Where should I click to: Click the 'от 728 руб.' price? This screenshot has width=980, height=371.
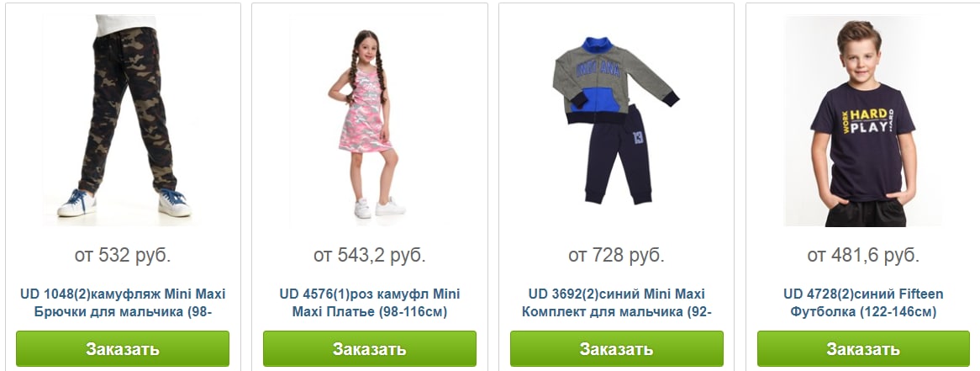tap(616, 255)
